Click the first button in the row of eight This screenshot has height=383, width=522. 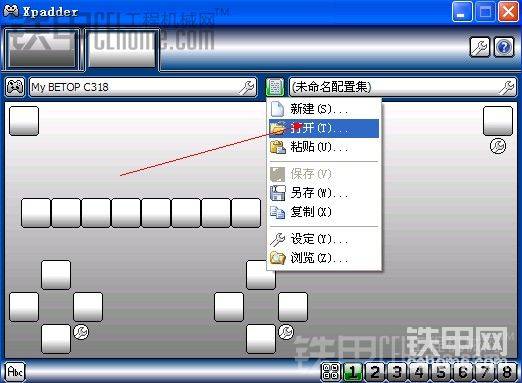click(36, 213)
